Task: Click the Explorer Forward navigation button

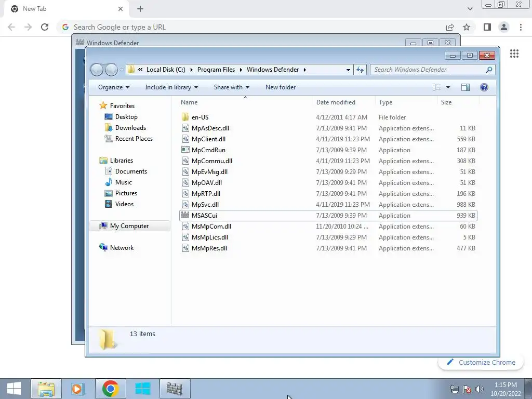Action: tap(111, 70)
